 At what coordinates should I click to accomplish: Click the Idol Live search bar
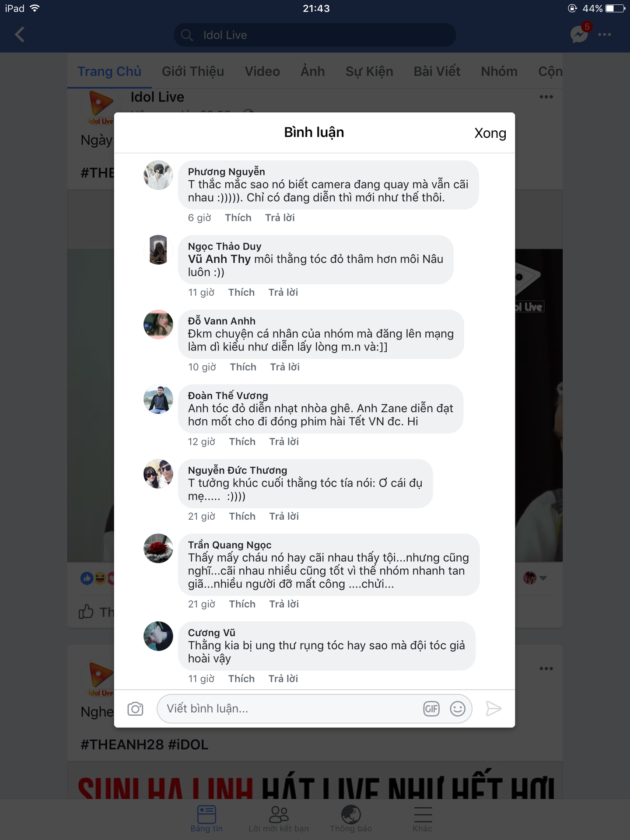[x=315, y=35]
